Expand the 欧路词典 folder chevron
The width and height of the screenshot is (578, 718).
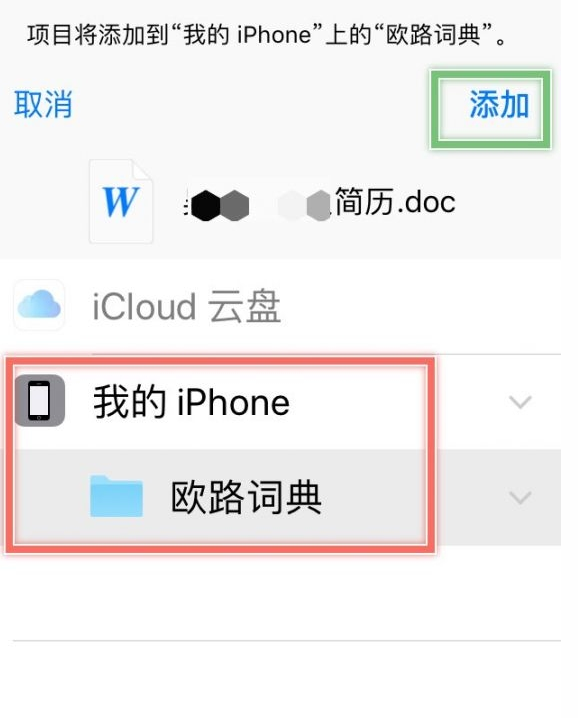point(520,497)
